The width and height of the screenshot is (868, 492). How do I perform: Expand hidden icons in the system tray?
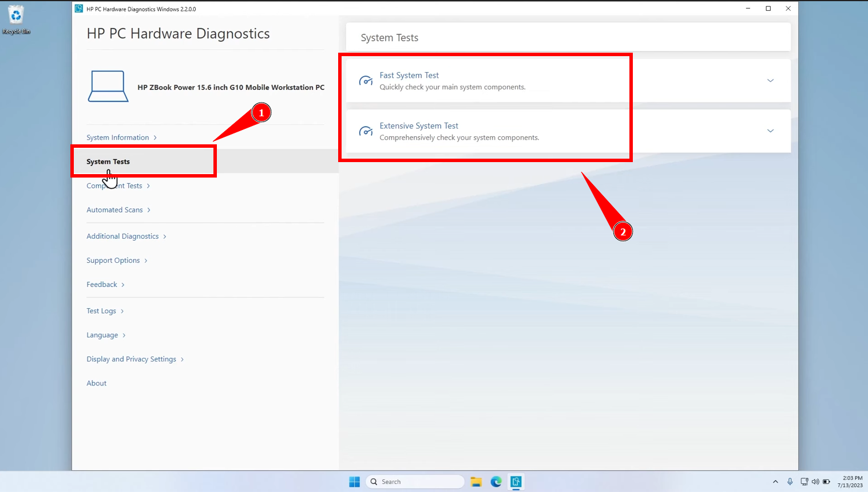[775, 482]
